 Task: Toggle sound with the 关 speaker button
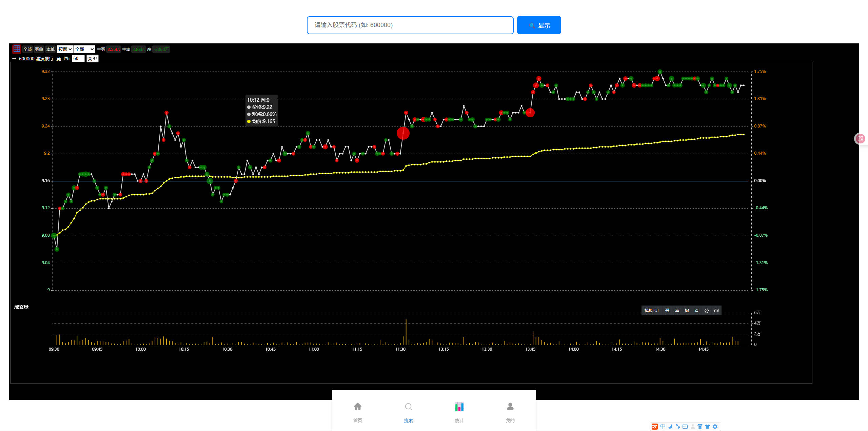(x=92, y=59)
